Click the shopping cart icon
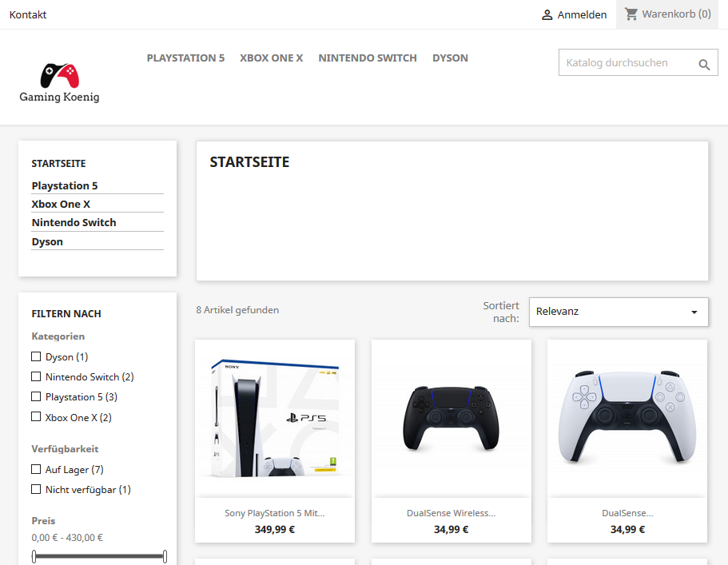 click(631, 14)
